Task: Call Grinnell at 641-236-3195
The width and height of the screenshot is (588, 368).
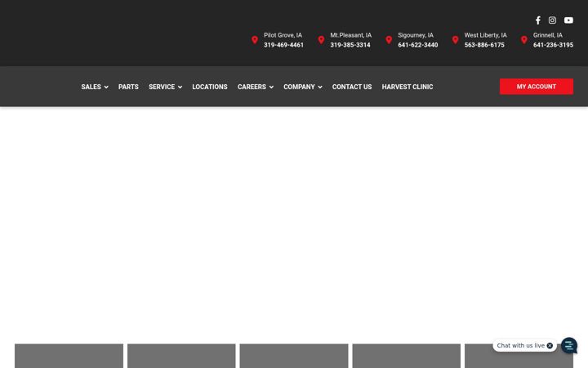Action: point(553,45)
